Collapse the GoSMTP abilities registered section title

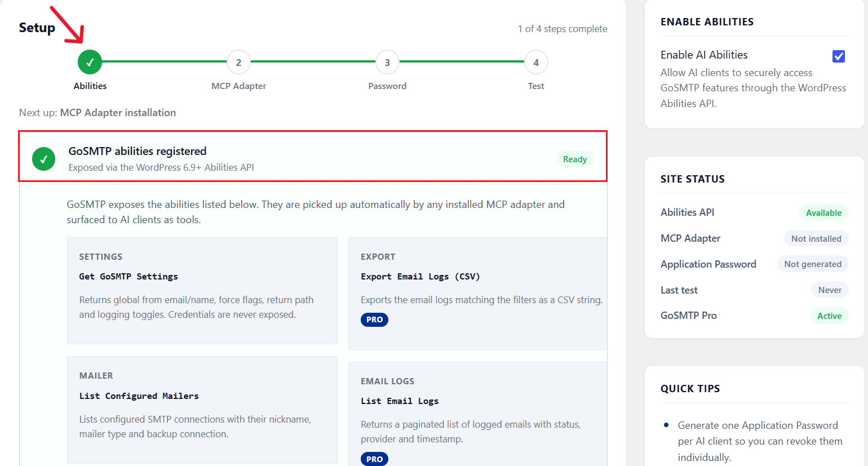138,151
